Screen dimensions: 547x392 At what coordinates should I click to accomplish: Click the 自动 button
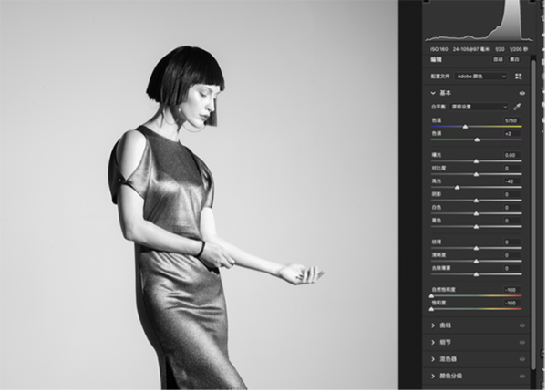pos(498,59)
